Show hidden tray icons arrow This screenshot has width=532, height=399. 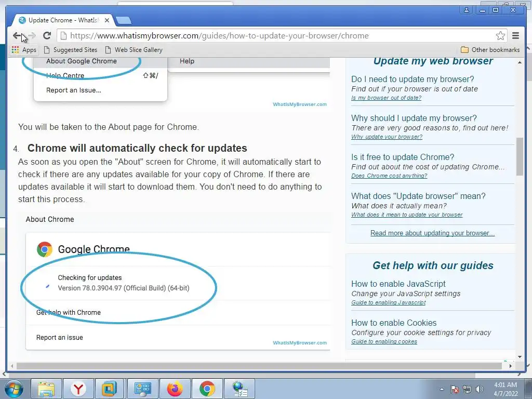(442, 389)
